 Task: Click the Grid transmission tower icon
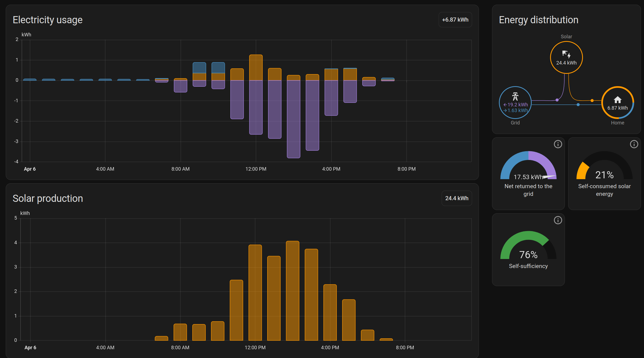[515, 97]
